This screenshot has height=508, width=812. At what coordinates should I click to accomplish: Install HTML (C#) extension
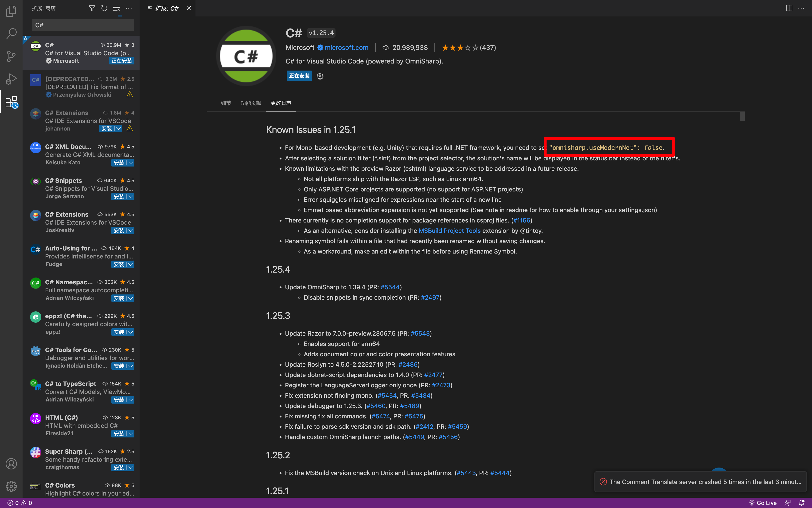tap(119, 434)
